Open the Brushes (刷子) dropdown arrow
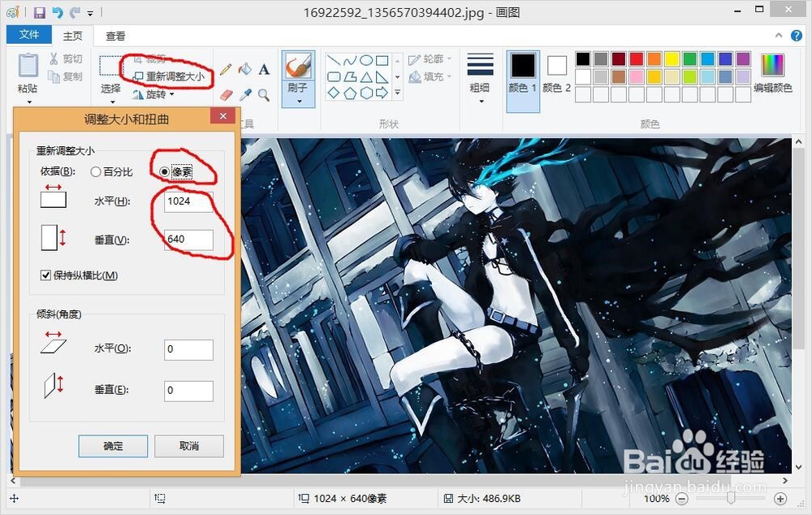 pyautogui.click(x=298, y=102)
